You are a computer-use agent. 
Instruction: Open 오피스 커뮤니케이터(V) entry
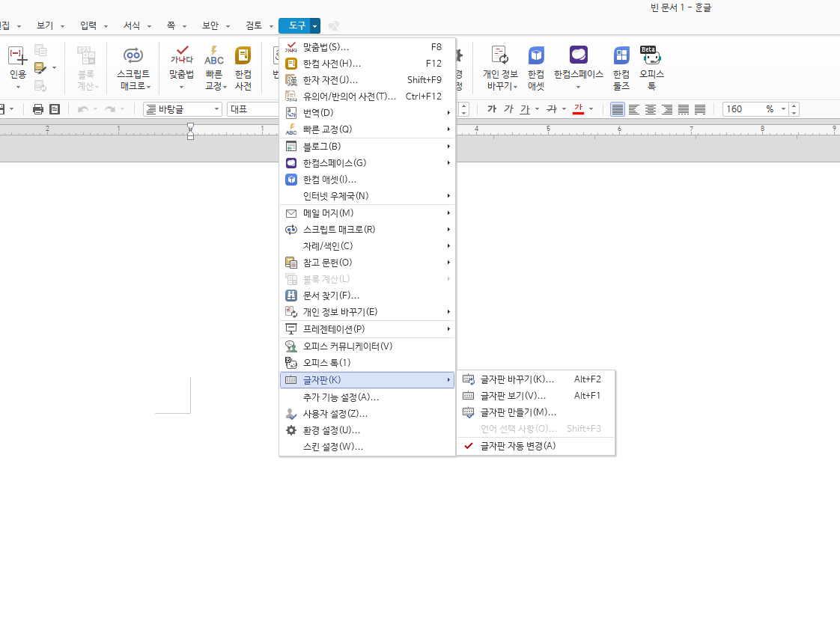[367, 346]
